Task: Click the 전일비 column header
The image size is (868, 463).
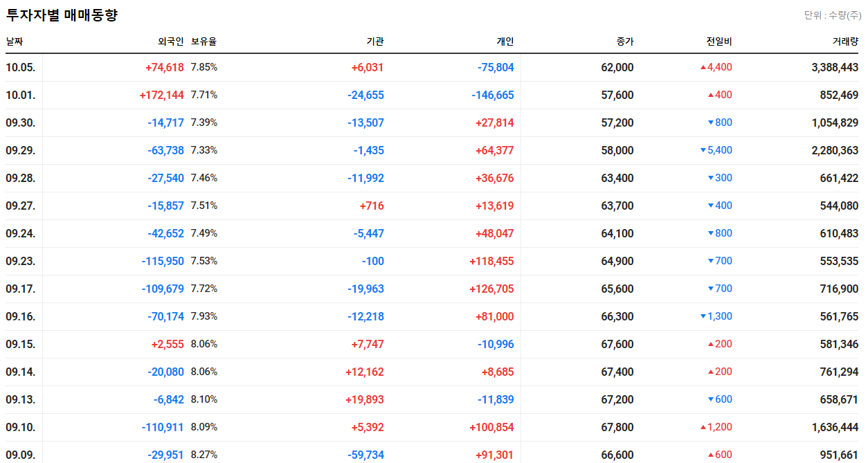Action: tap(719, 42)
